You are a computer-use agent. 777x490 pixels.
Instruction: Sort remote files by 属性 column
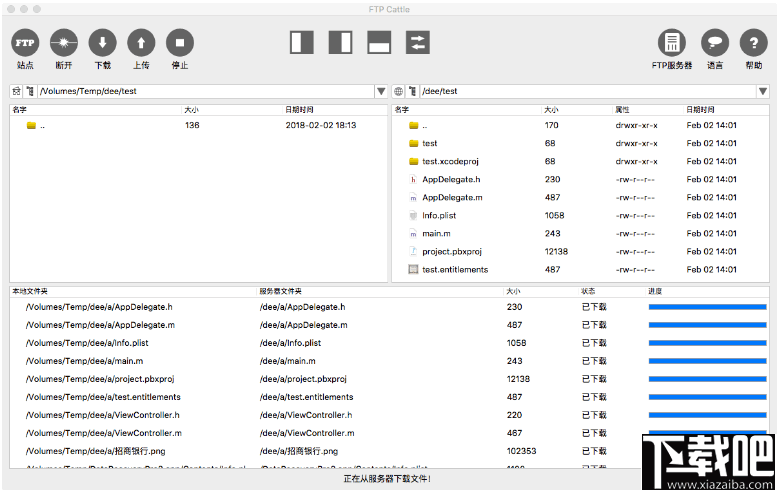[648, 110]
